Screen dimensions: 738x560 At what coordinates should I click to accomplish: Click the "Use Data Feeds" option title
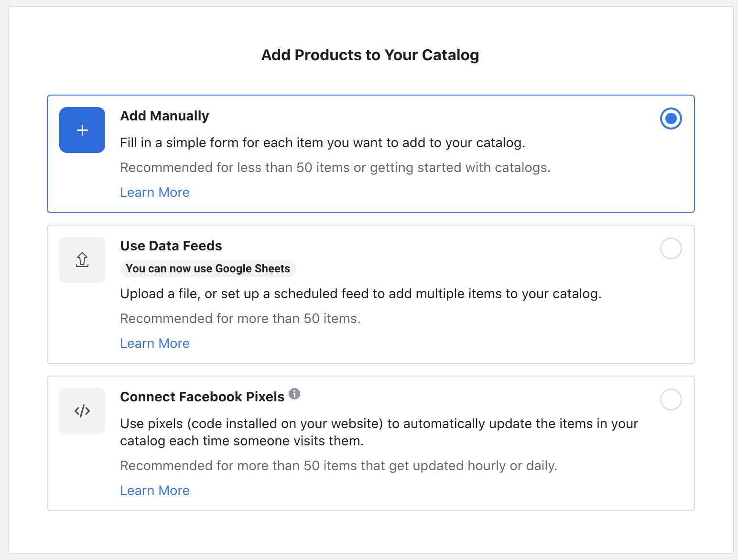tap(171, 246)
